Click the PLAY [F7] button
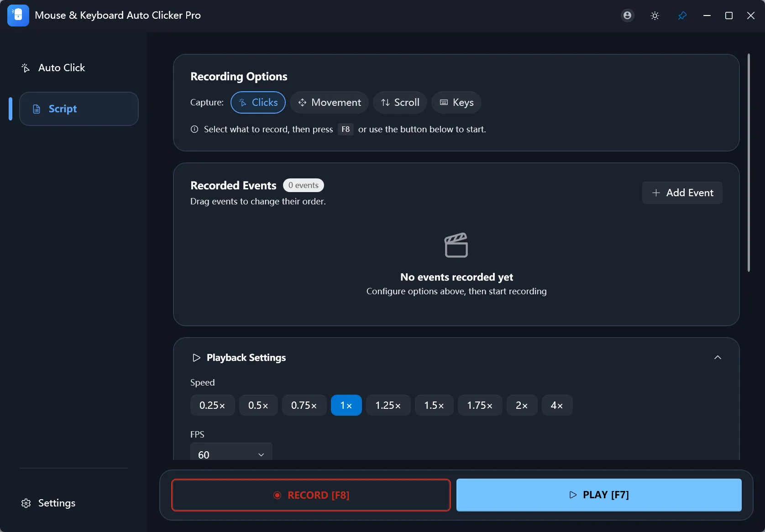The width and height of the screenshot is (765, 532). click(599, 495)
